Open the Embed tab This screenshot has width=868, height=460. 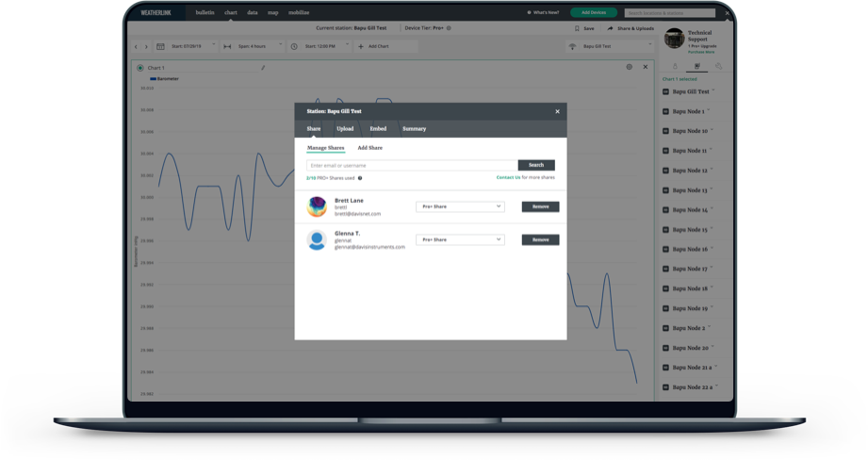(378, 128)
